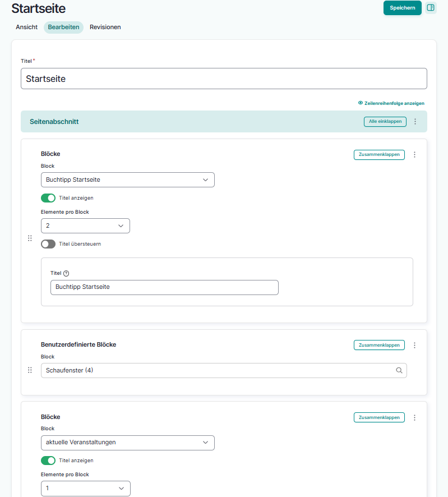The height and width of the screenshot is (497, 448).
Task: Open three-dot menu of aktuelle Veranstaltungen block
Action: [x=415, y=417]
